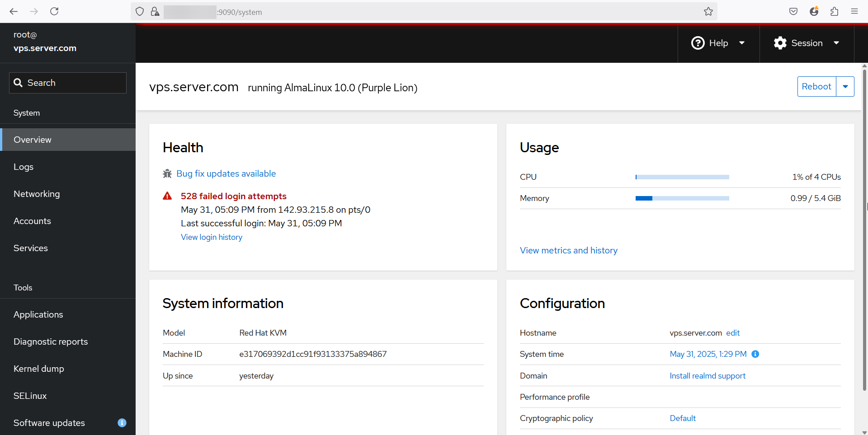868x435 pixels.
Task: Open the Reboot options dropdown arrow
Action: 845,87
